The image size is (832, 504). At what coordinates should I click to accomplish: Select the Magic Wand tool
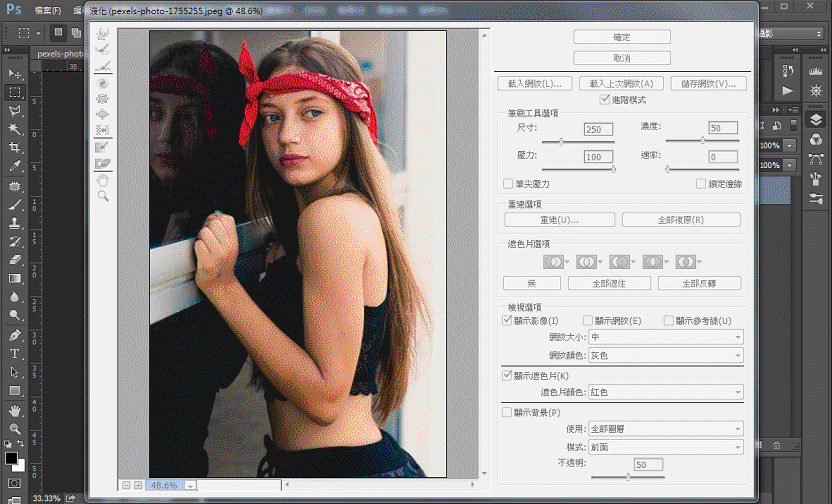coord(15,129)
